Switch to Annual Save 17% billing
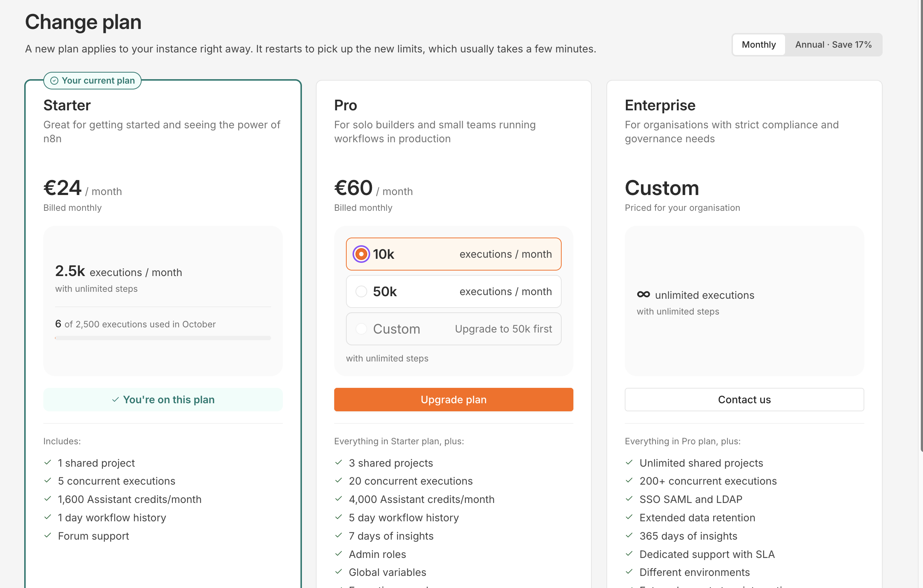 click(833, 45)
